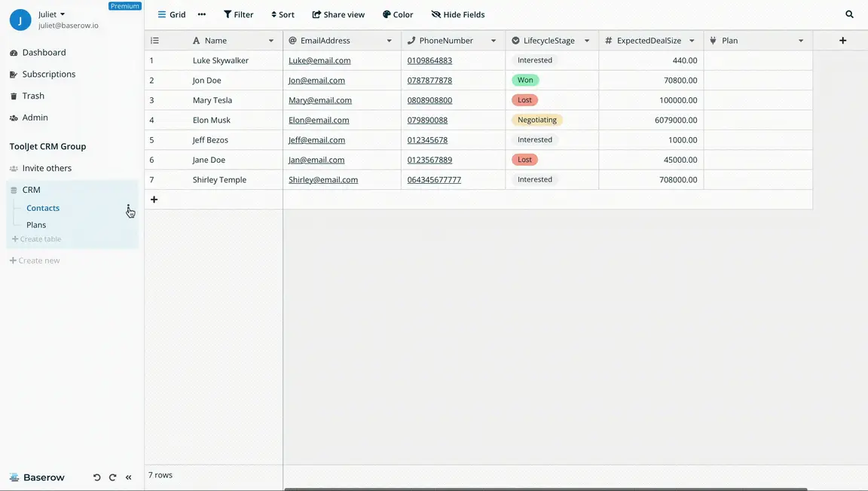Open the Dashboard page
This screenshot has height=491, width=868.
[x=44, y=53]
